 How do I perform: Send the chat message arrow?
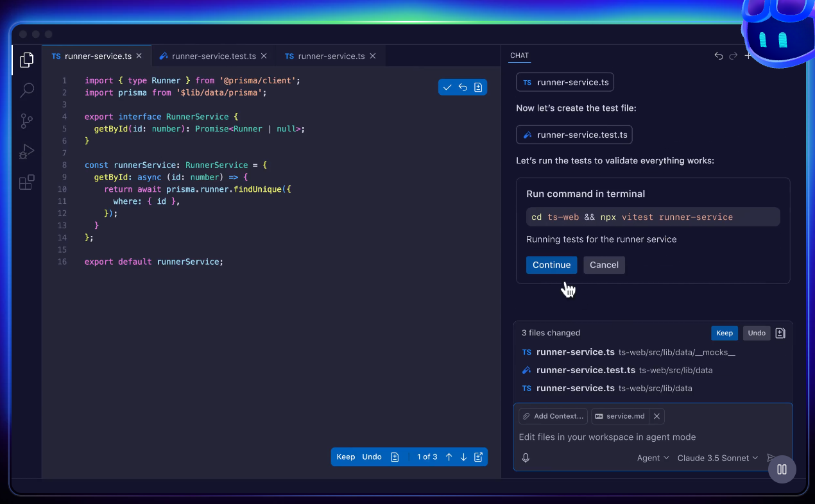pos(771,458)
